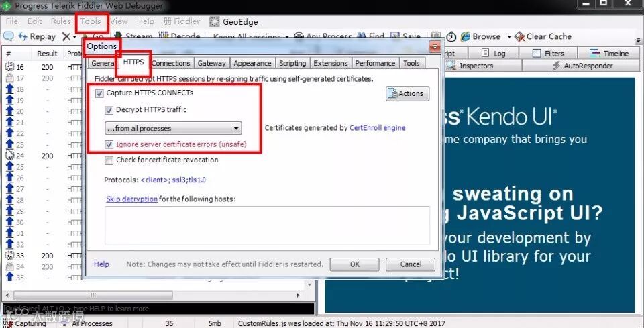Open the Remove (X) dropdown arrow
The image size is (644, 328).
tap(74, 37)
